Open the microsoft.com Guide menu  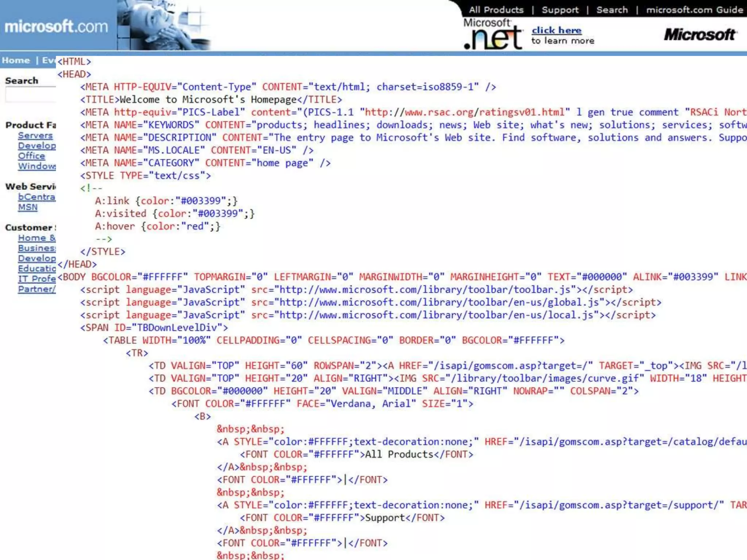(694, 10)
